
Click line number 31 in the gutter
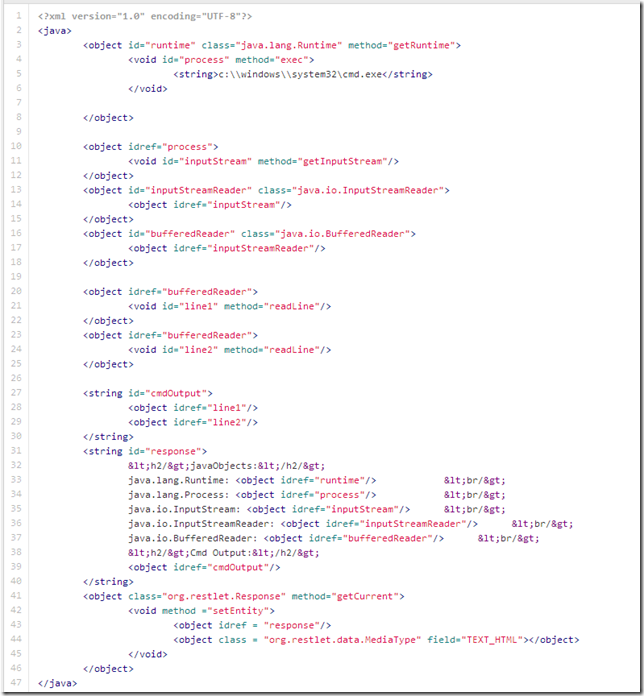pos(16,451)
